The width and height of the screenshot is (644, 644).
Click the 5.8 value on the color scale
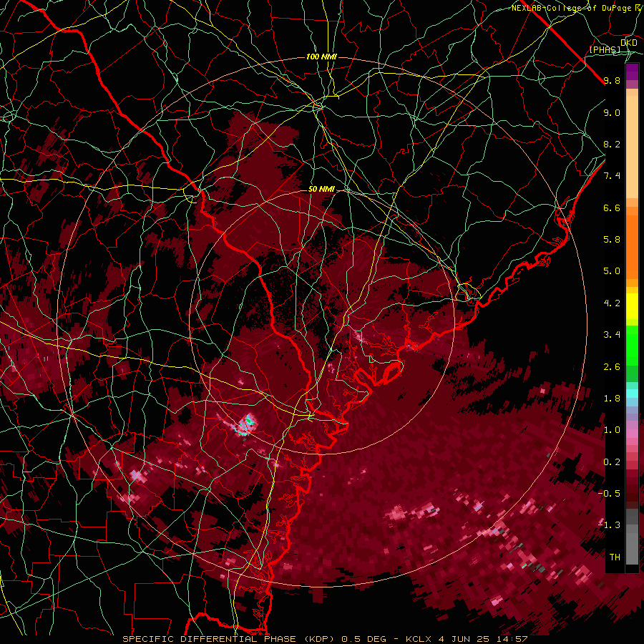tap(612, 240)
